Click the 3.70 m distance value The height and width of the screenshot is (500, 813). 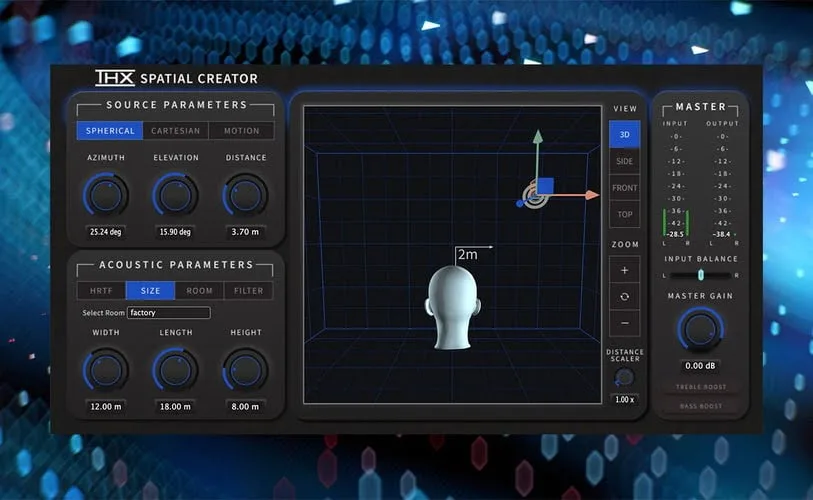tap(245, 232)
